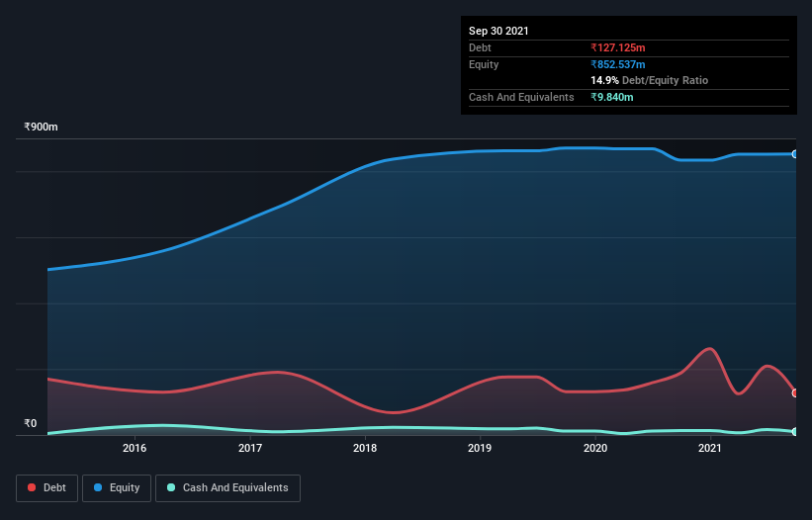Click the red Debt legend dot
This screenshot has height=520, width=812.
32,487
